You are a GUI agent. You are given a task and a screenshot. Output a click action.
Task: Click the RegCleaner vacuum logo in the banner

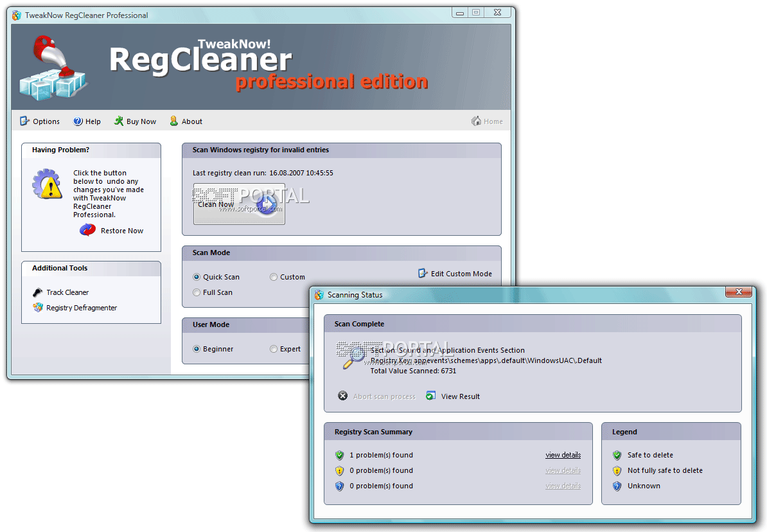point(53,68)
